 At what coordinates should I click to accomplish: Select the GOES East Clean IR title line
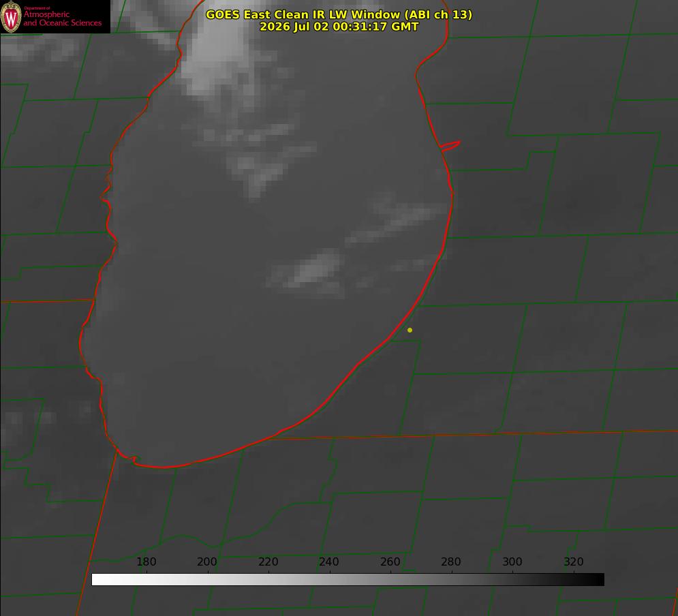pos(339,14)
